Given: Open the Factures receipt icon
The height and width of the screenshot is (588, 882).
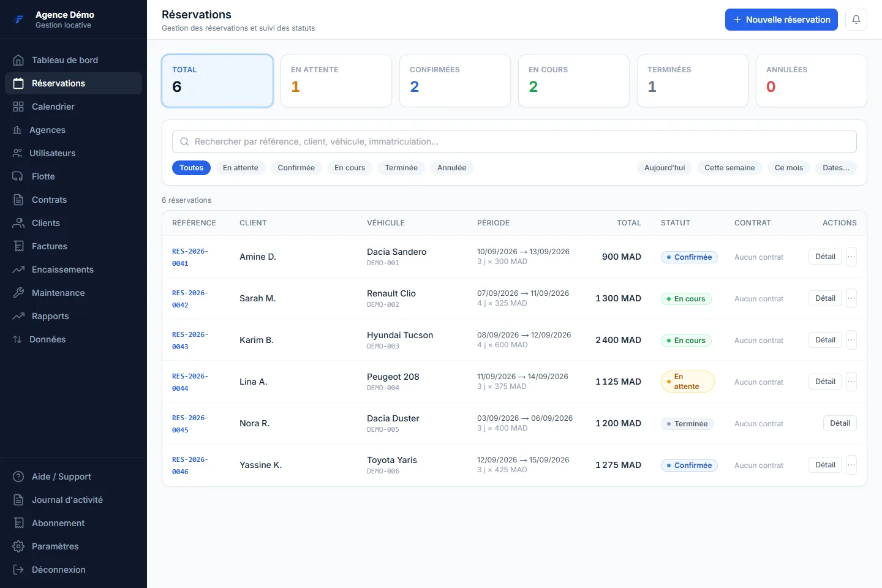Looking at the screenshot, I should 18,246.
